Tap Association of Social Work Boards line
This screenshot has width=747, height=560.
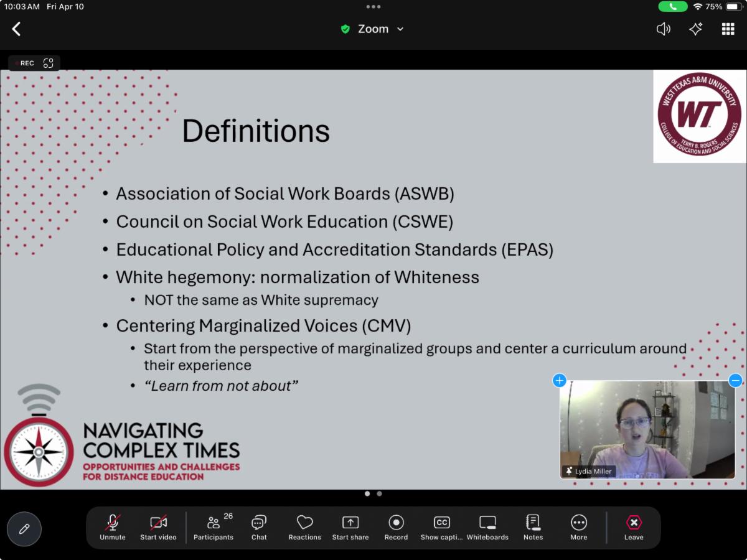285,194
